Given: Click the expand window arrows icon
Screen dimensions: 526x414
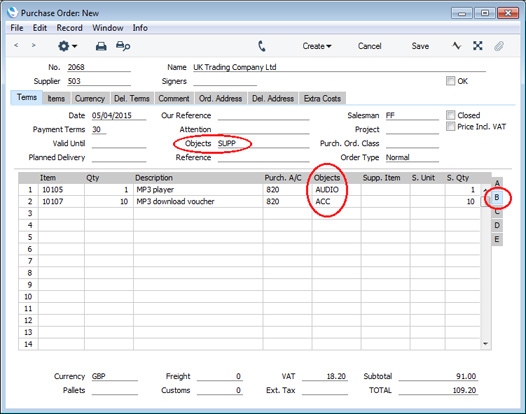Looking at the screenshot, I should pyautogui.click(x=478, y=46).
